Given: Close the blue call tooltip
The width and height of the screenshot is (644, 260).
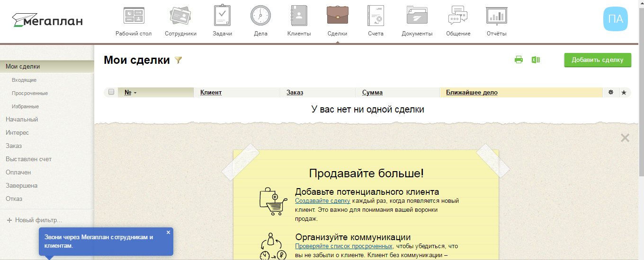Looking at the screenshot, I should point(168,232).
